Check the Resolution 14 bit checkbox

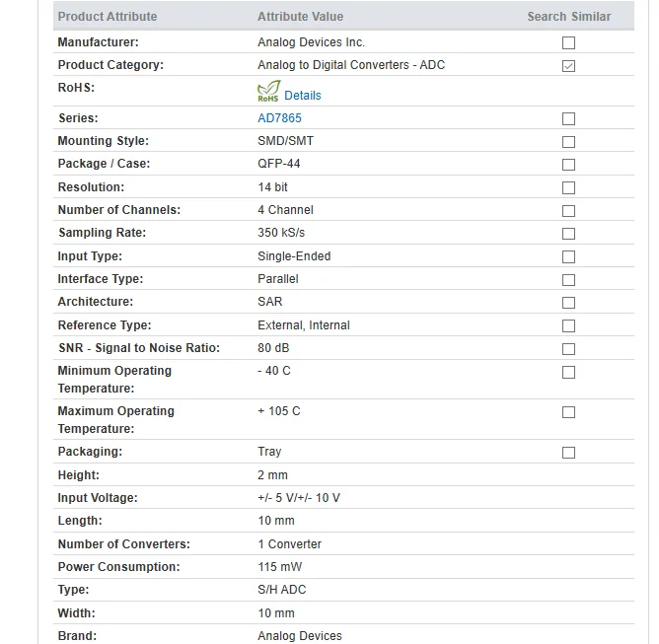568,187
